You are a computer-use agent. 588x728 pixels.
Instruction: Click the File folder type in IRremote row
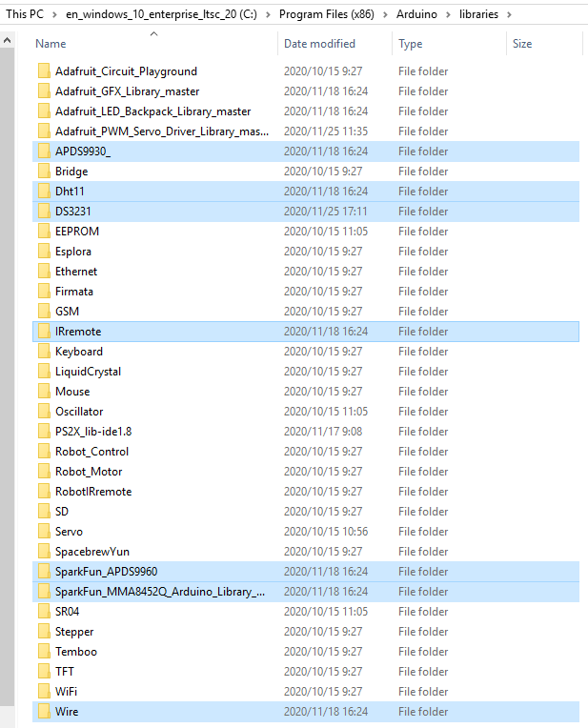(423, 331)
